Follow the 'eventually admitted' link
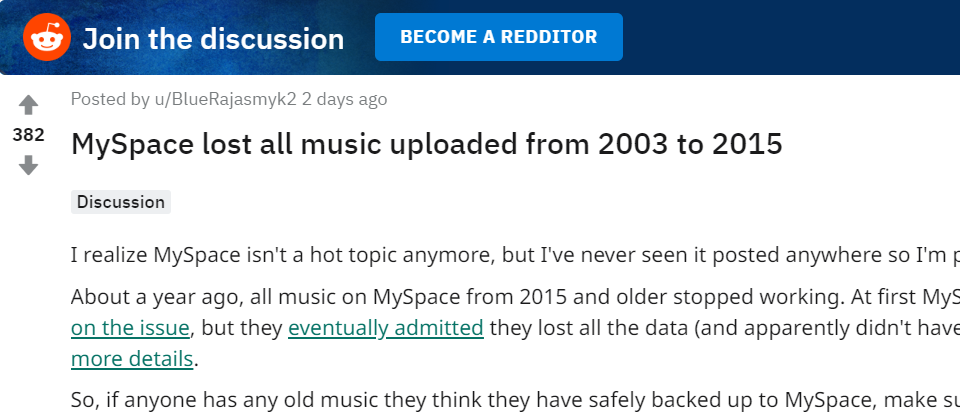The width and height of the screenshot is (960, 420). [386, 328]
